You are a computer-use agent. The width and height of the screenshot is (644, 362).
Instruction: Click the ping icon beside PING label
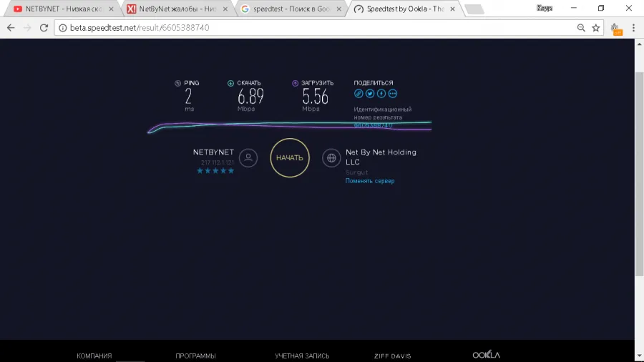[178, 83]
